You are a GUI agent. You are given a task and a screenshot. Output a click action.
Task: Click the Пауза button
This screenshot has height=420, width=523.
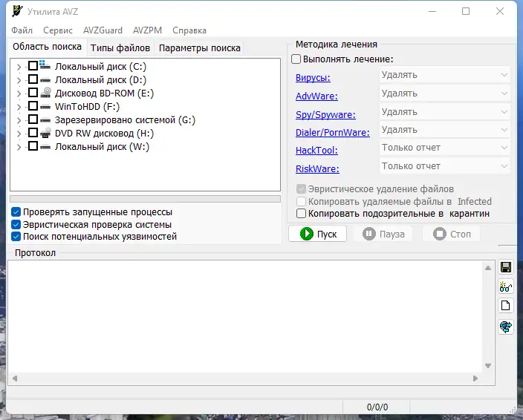(x=383, y=234)
